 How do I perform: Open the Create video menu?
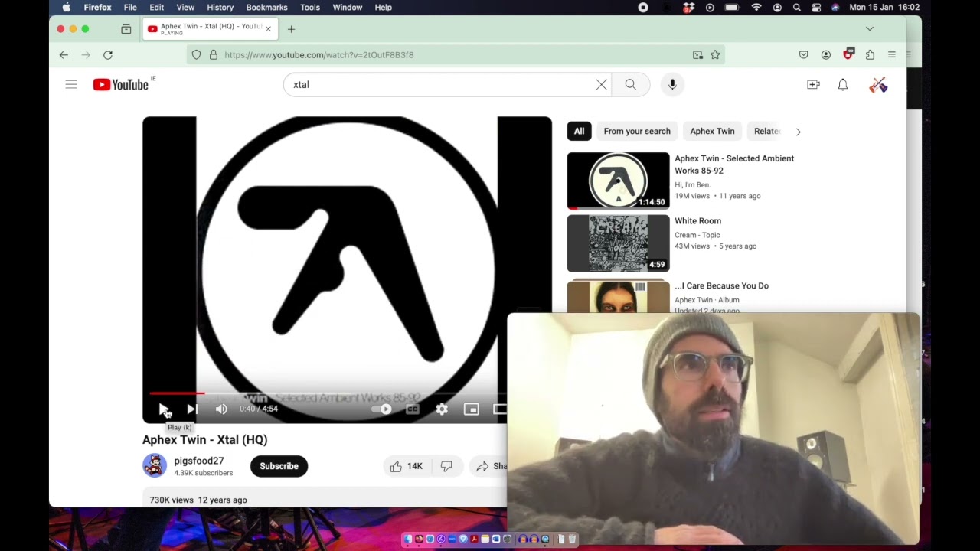(x=813, y=85)
